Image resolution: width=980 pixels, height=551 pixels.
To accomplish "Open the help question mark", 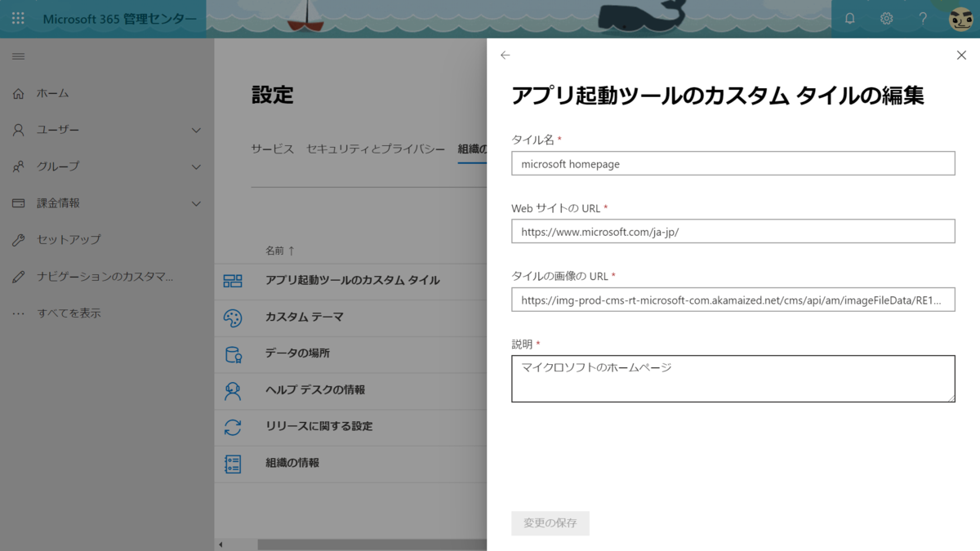I will click(x=923, y=18).
